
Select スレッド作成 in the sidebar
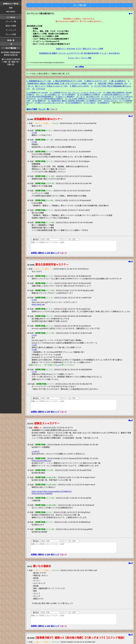tap(11, 34)
